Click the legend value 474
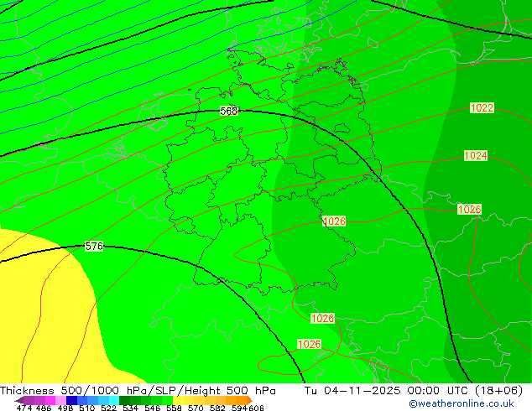 coord(24,408)
